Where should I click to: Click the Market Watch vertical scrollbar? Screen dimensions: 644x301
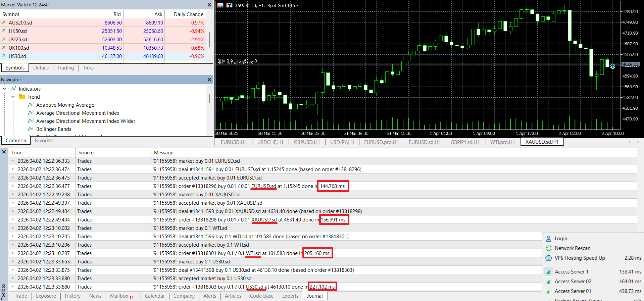click(210, 40)
